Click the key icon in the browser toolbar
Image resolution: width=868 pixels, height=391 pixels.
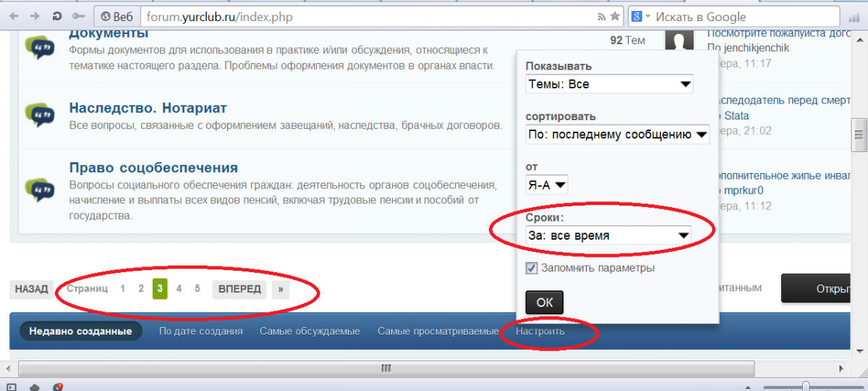click(x=79, y=16)
